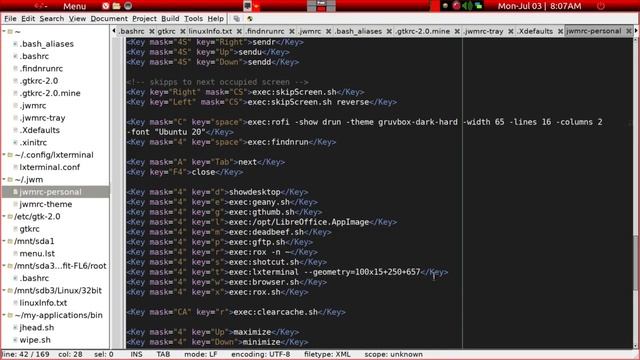Click the green volume speaker tray icon
Screen dimensions: 640x360
(x=468, y=6)
